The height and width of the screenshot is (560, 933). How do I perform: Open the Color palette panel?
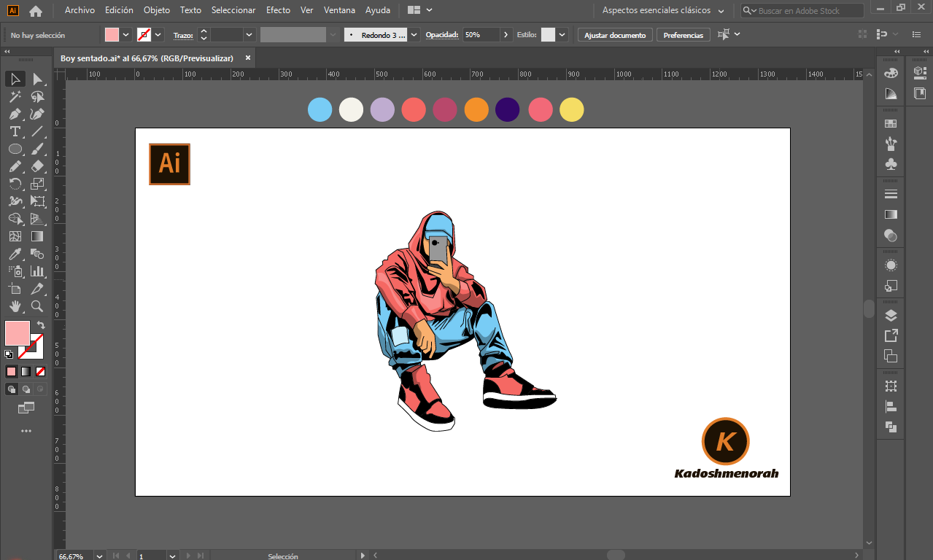tap(891, 74)
